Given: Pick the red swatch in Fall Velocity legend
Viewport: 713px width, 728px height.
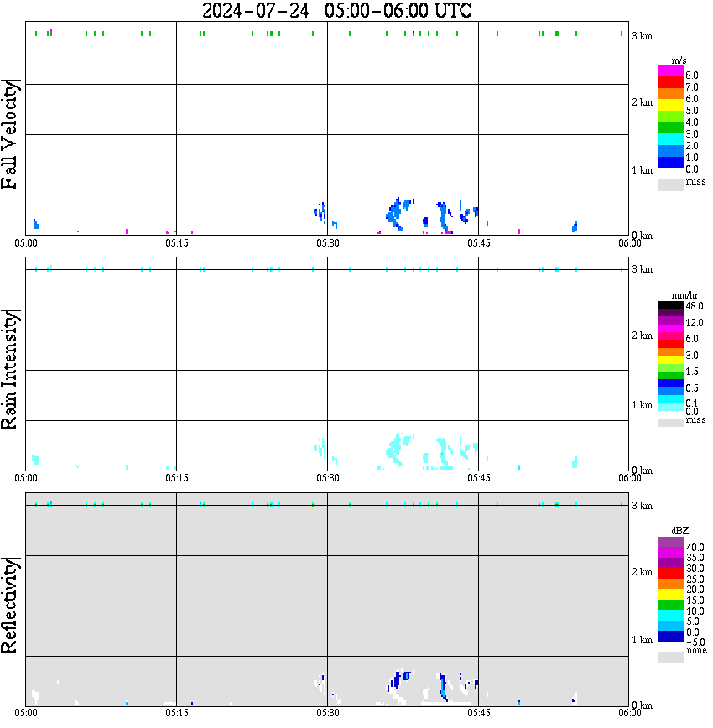Looking at the screenshot, I should [670, 82].
